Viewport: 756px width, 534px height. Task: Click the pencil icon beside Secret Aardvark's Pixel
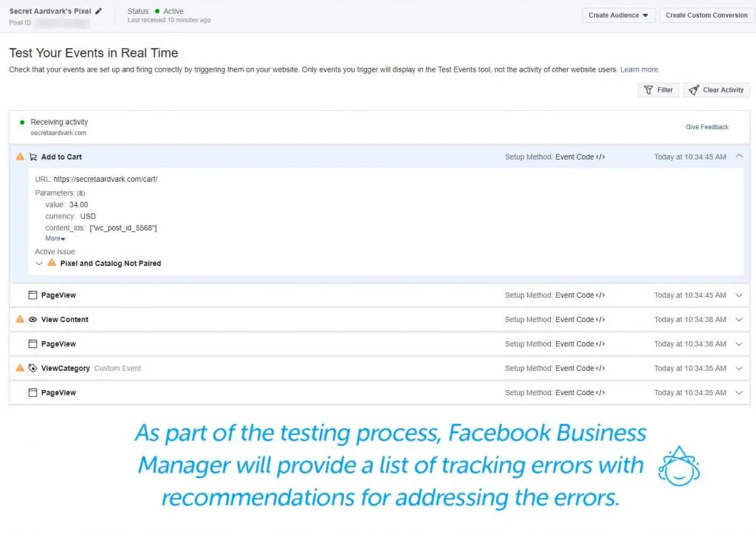coord(97,10)
